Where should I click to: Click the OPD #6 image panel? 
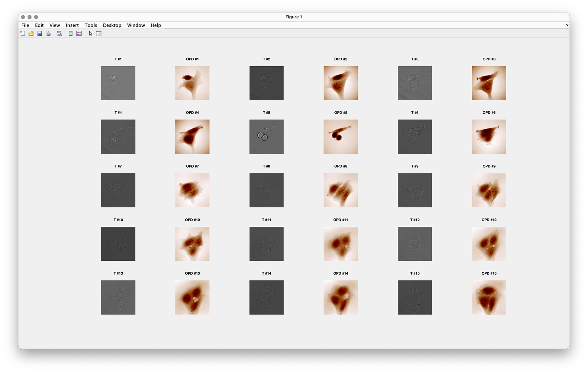489,136
